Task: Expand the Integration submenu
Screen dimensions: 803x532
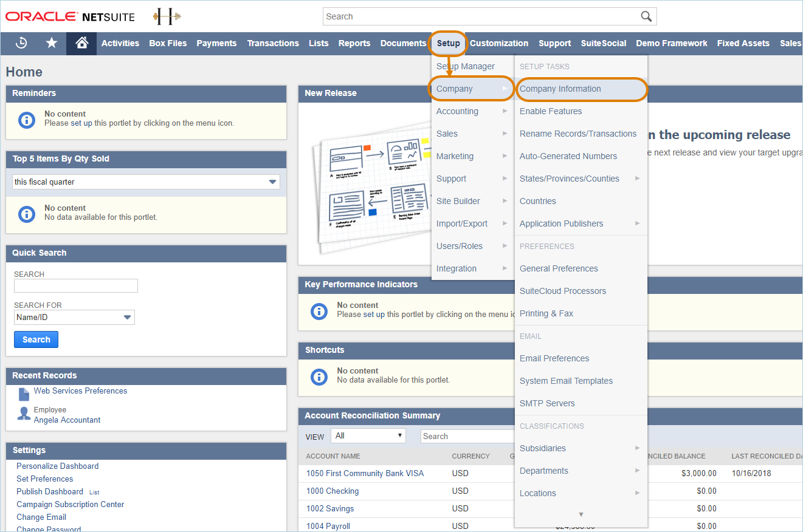Action: tap(472, 268)
